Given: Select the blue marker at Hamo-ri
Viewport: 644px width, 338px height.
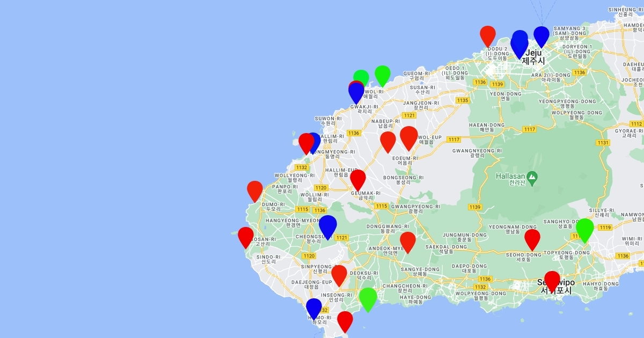Looking at the screenshot, I should point(313,308).
